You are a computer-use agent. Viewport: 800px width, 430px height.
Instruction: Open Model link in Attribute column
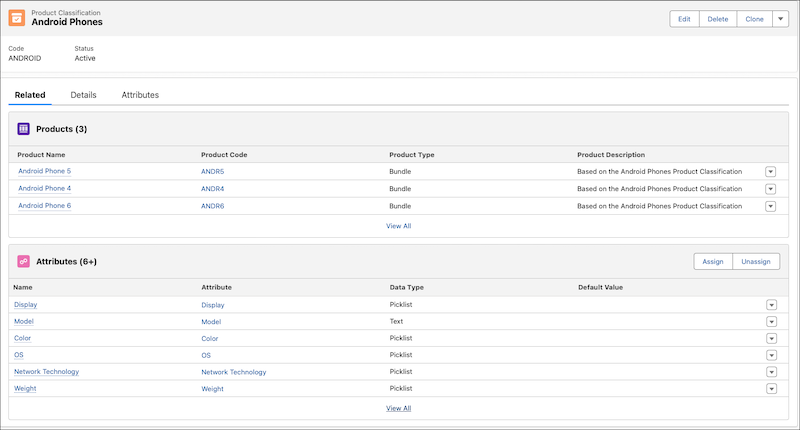pyautogui.click(x=211, y=322)
